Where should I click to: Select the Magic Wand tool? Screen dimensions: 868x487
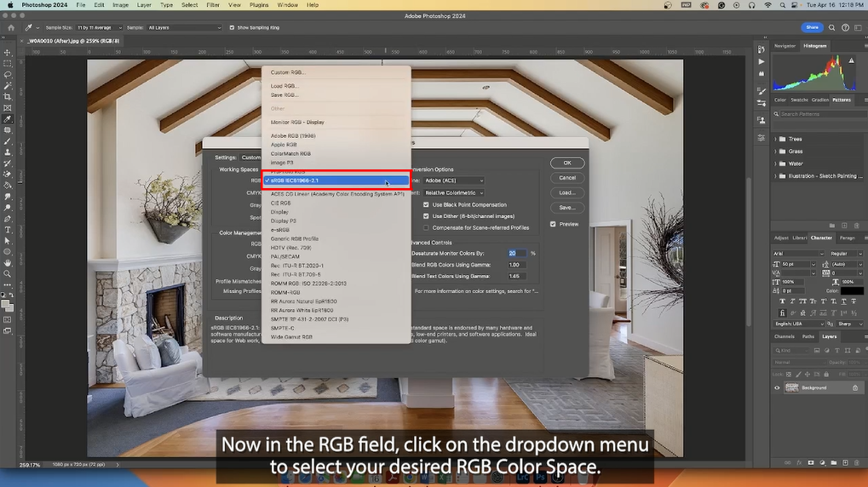coord(8,86)
